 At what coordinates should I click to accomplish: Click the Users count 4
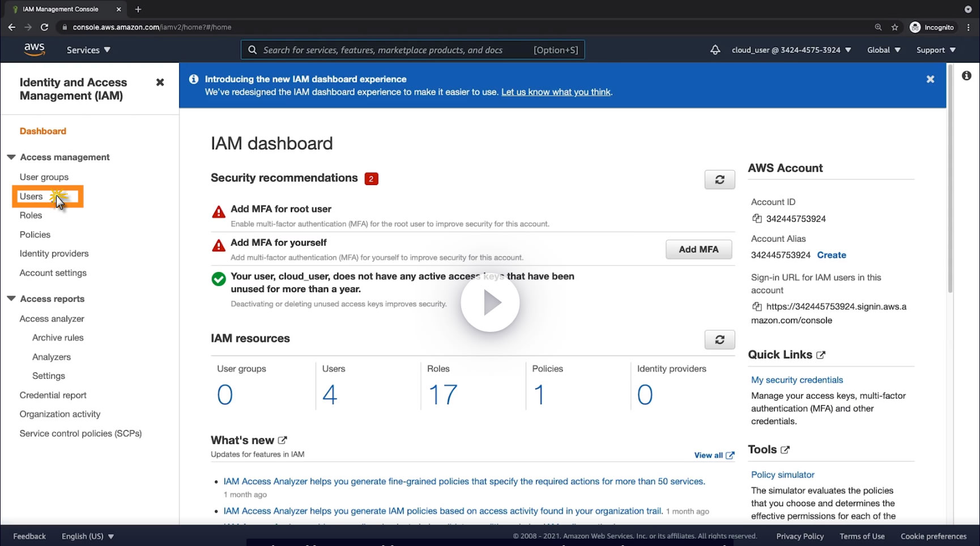pyautogui.click(x=330, y=394)
